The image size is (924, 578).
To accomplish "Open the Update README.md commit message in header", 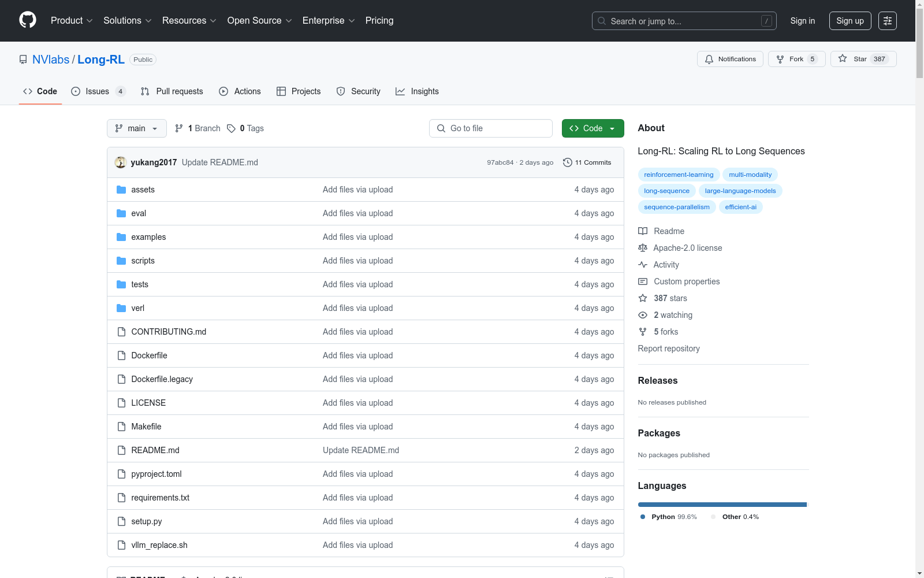I will tap(220, 162).
